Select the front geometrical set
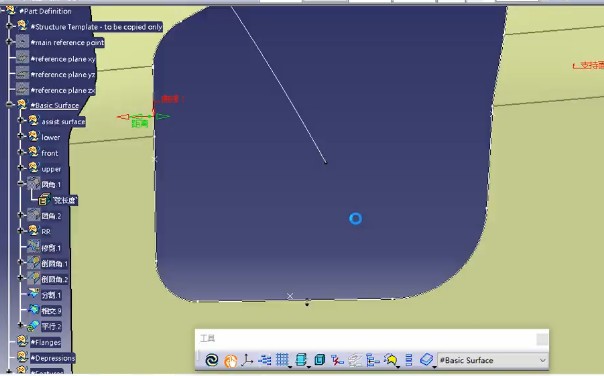This screenshot has width=604, height=376. tap(50, 153)
